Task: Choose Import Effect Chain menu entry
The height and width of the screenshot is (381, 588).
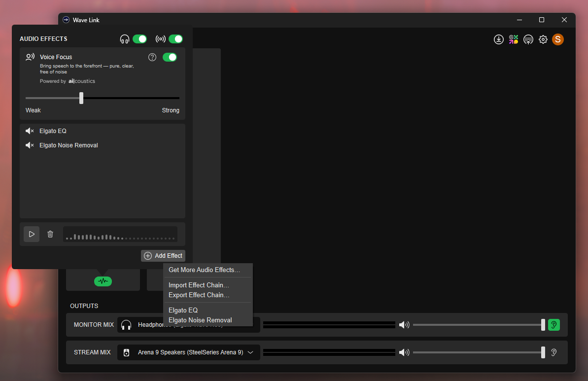Action: click(x=199, y=285)
